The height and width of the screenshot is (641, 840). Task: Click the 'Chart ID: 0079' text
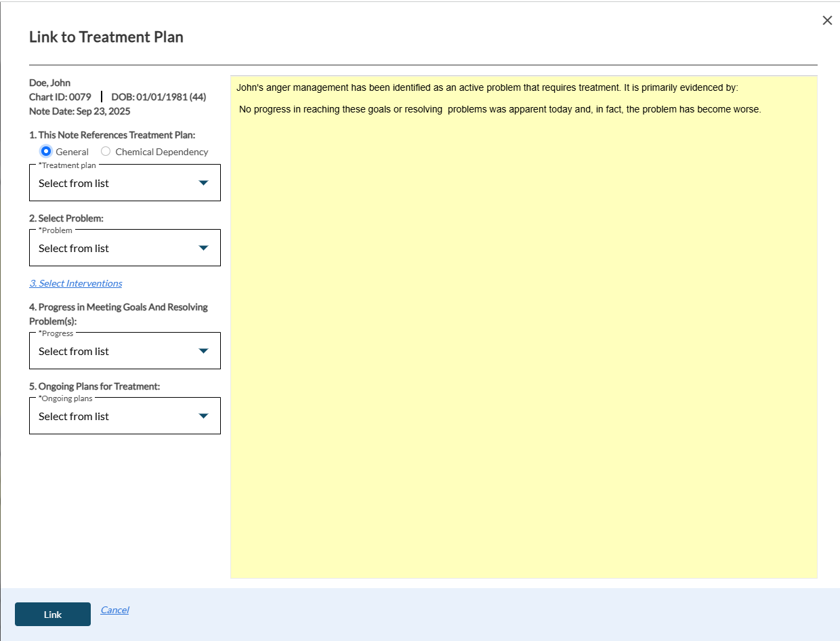coord(60,97)
